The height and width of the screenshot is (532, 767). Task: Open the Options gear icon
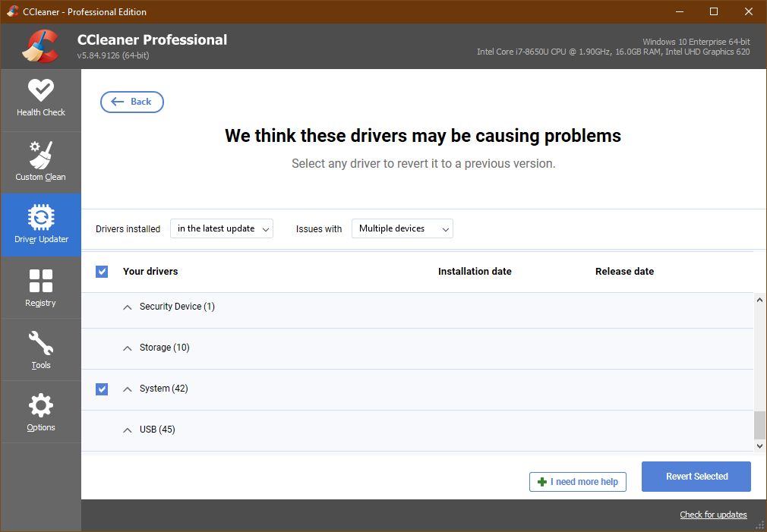40,405
